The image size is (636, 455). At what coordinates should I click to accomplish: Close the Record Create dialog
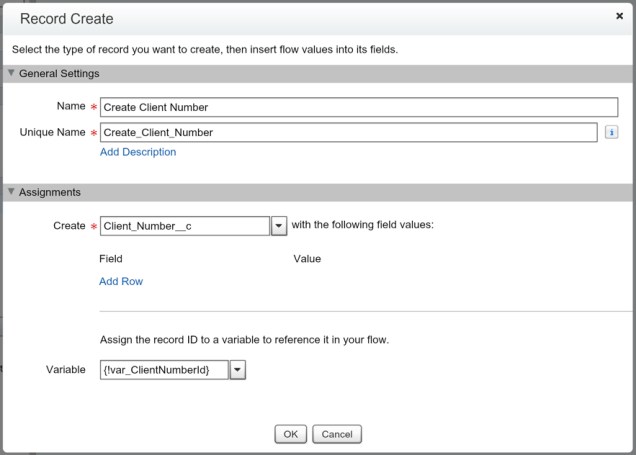620,17
